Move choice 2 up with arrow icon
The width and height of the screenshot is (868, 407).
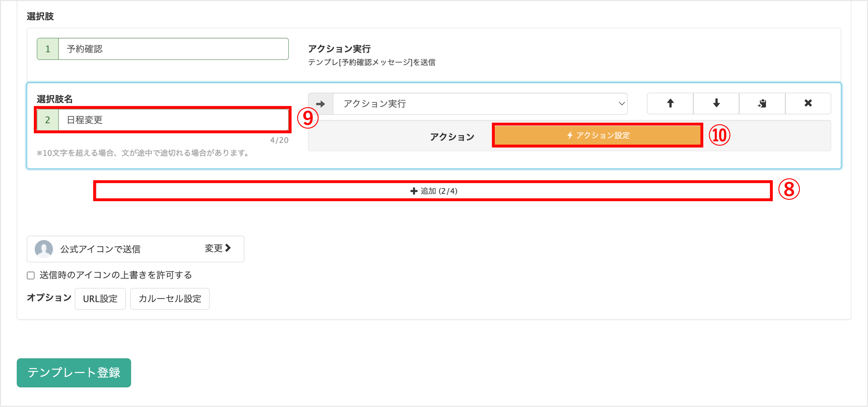[x=670, y=103]
